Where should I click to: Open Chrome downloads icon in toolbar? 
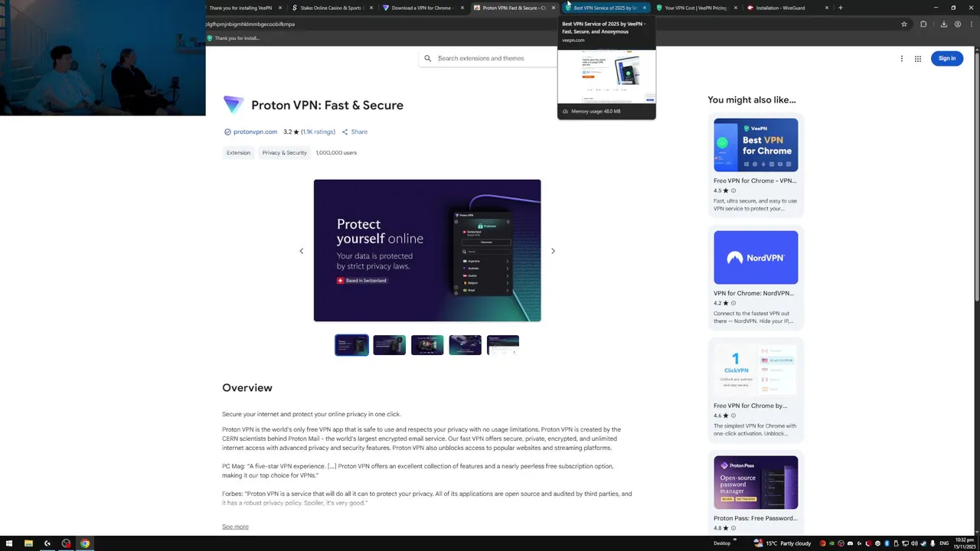pos(944,24)
